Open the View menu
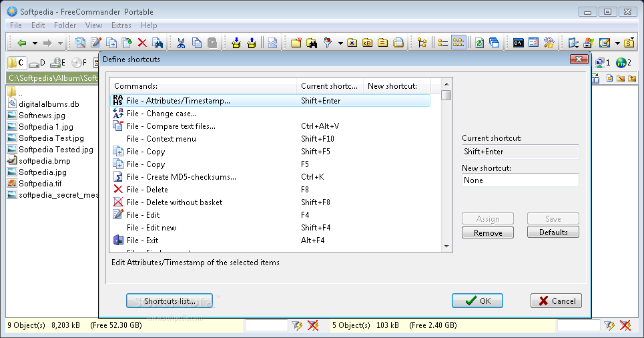Viewport: 644px width, 338px height. click(x=93, y=25)
